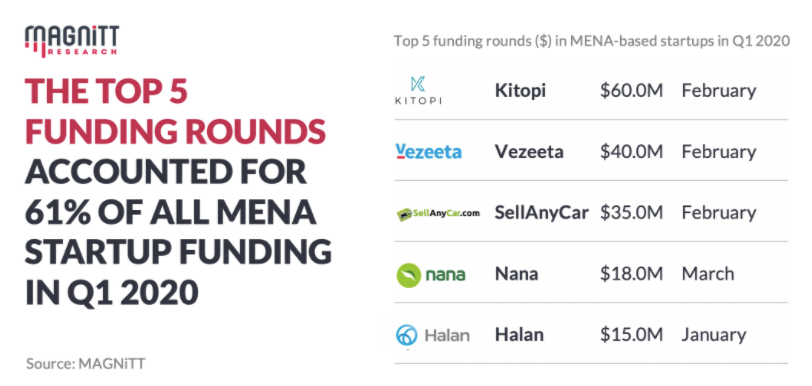Image resolution: width=812 pixels, height=386 pixels.
Task: Click the MAGNiTT Research logo
Action: [x=72, y=41]
